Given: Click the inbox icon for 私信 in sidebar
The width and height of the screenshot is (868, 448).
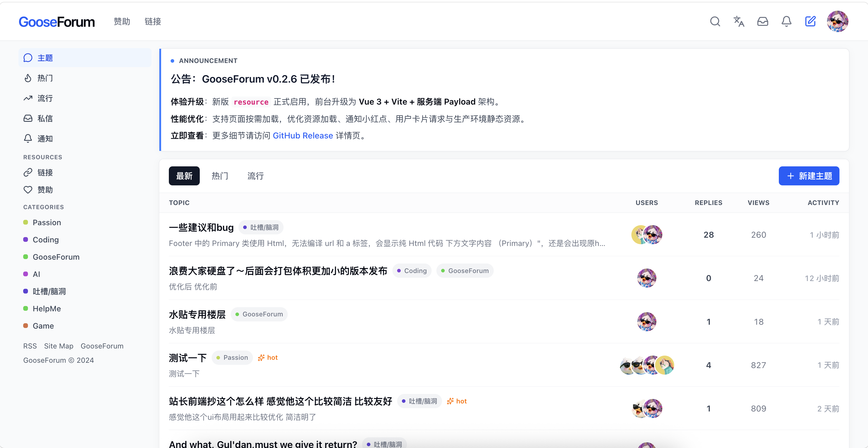Looking at the screenshot, I should point(28,119).
